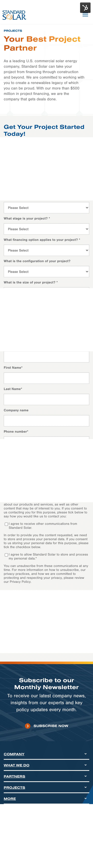
Task: Click the orange arrow next to Subscribe Now
Action: click(x=28, y=726)
